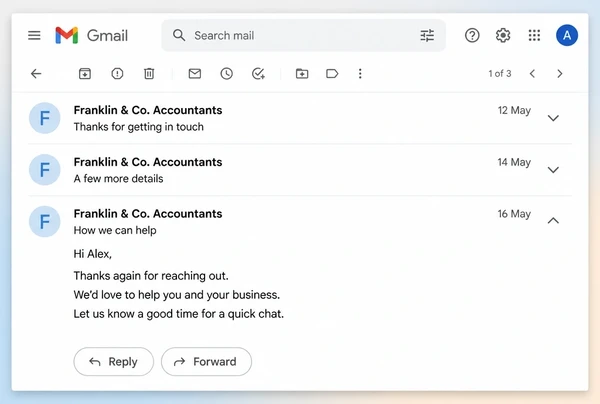
Task: Click the '16 May' date
Action: [514, 214]
